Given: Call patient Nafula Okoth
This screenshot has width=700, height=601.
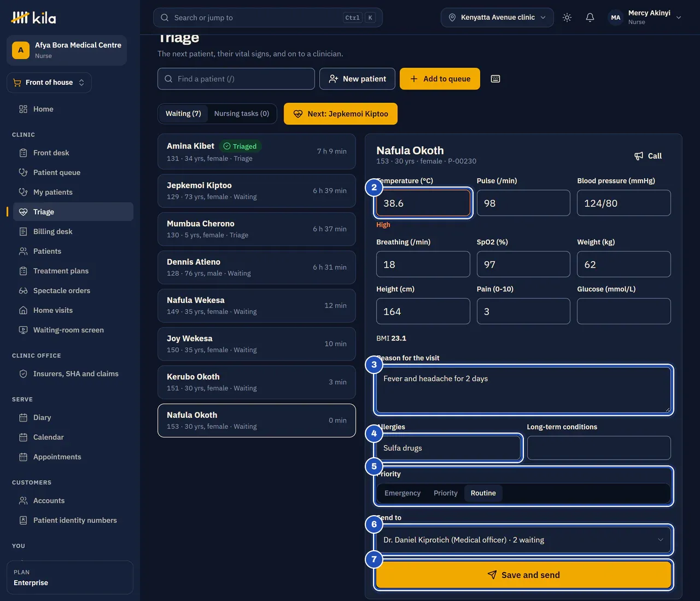Looking at the screenshot, I should tap(648, 156).
